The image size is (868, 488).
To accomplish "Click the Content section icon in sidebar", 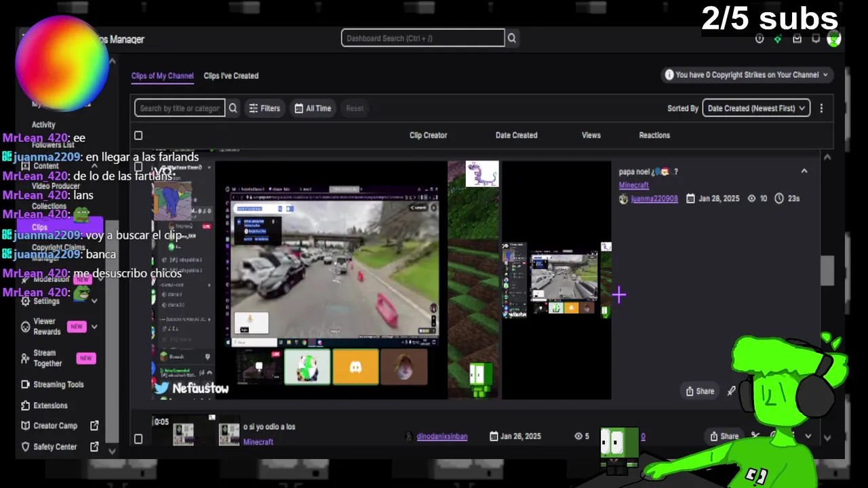I will pyautogui.click(x=26, y=166).
